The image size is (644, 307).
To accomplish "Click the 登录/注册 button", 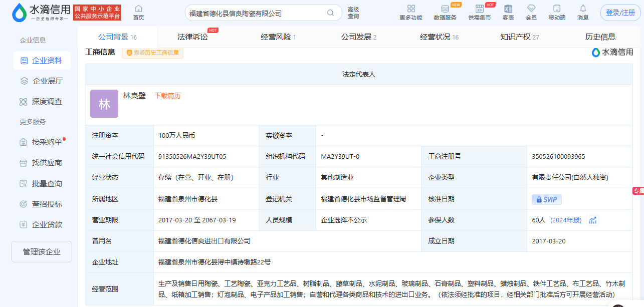I will click(620, 13).
